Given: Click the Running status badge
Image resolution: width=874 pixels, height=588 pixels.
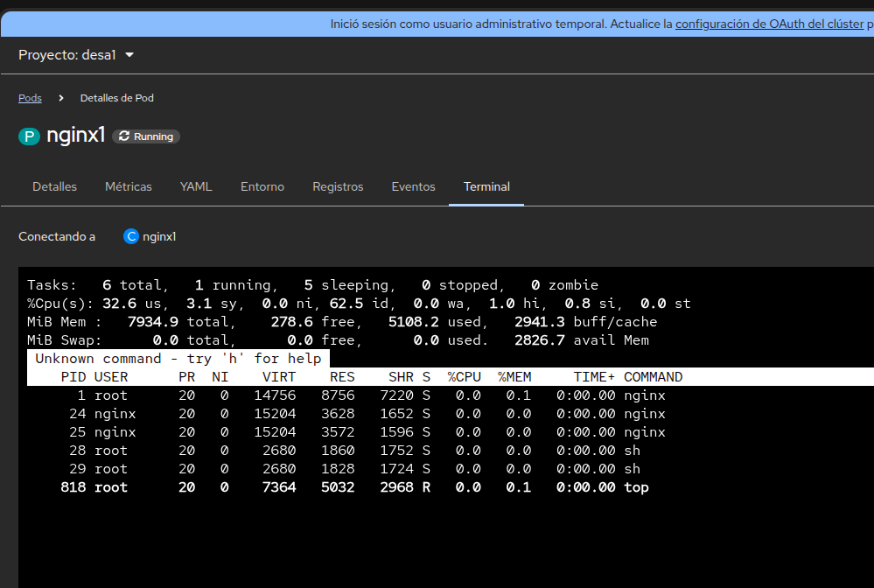Looking at the screenshot, I should pyautogui.click(x=146, y=136).
